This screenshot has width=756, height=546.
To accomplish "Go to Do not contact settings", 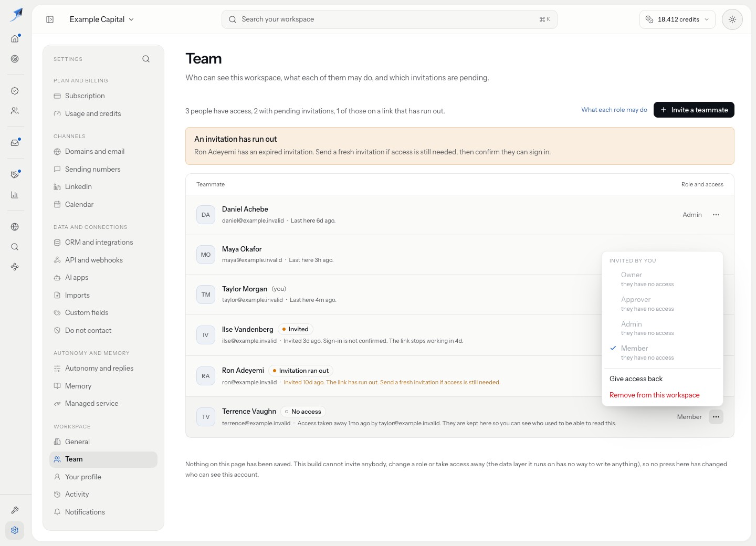I will coord(103,330).
